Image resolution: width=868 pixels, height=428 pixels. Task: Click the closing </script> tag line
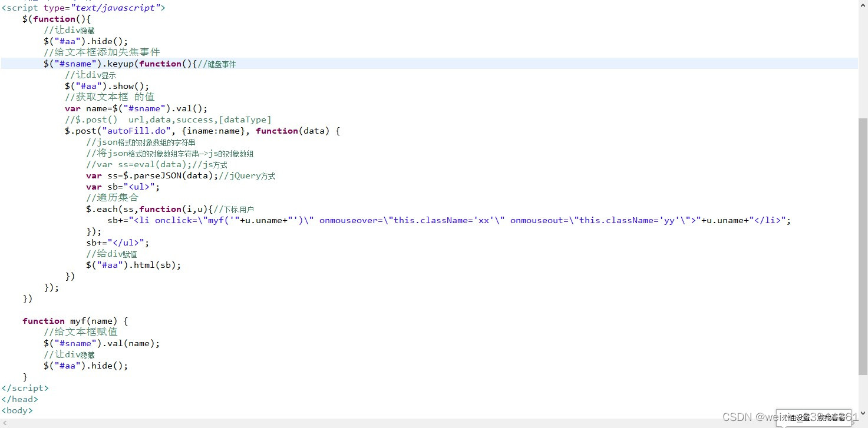point(25,388)
